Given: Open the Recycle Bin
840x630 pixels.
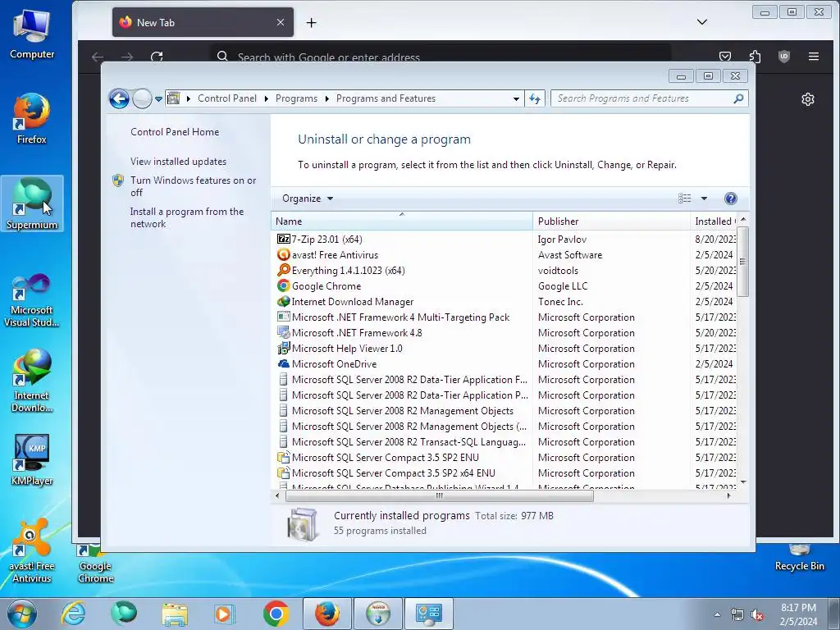Looking at the screenshot, I should [x=799, y=558].
